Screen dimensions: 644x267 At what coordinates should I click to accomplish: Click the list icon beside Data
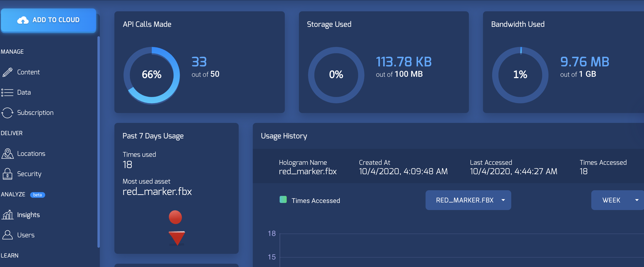coord(8,93)
